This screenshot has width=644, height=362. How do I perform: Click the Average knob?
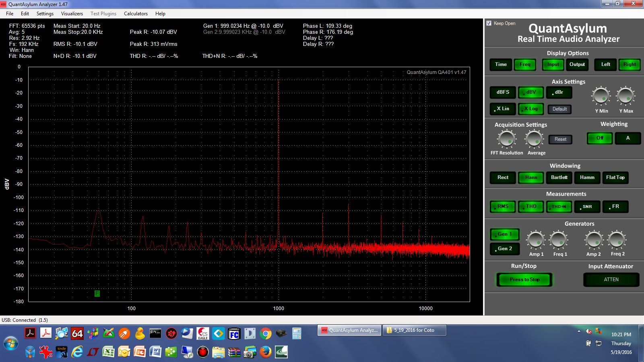(x=534, y=139)
